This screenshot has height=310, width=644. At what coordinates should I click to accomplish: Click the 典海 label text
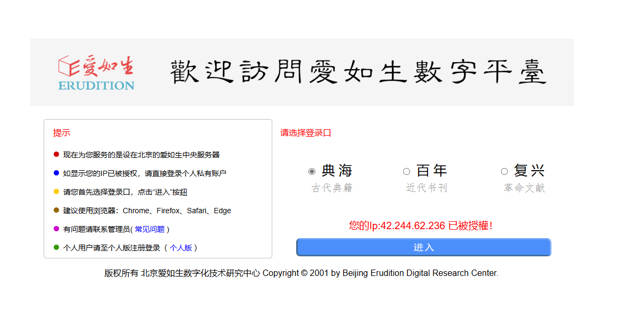pos(337,171)
